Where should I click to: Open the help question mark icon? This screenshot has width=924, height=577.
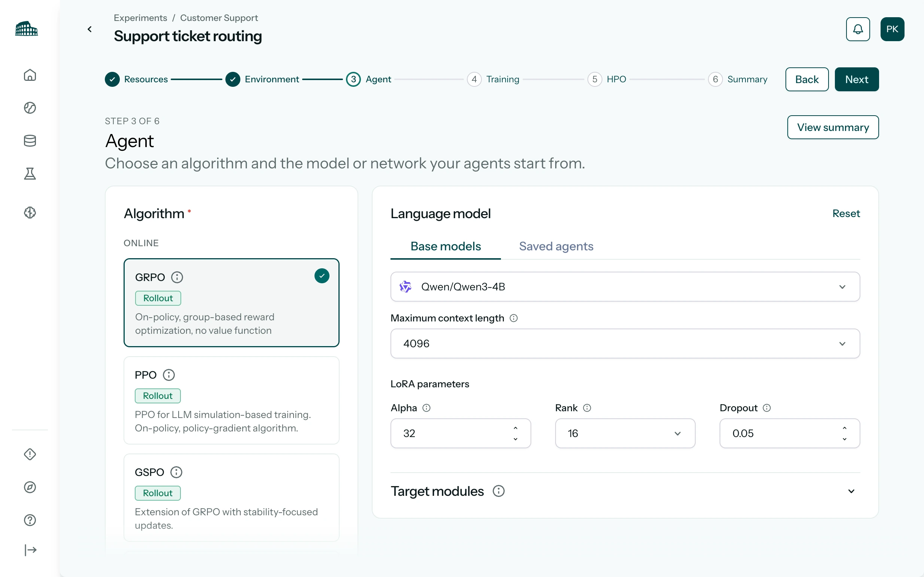(30, 520)
